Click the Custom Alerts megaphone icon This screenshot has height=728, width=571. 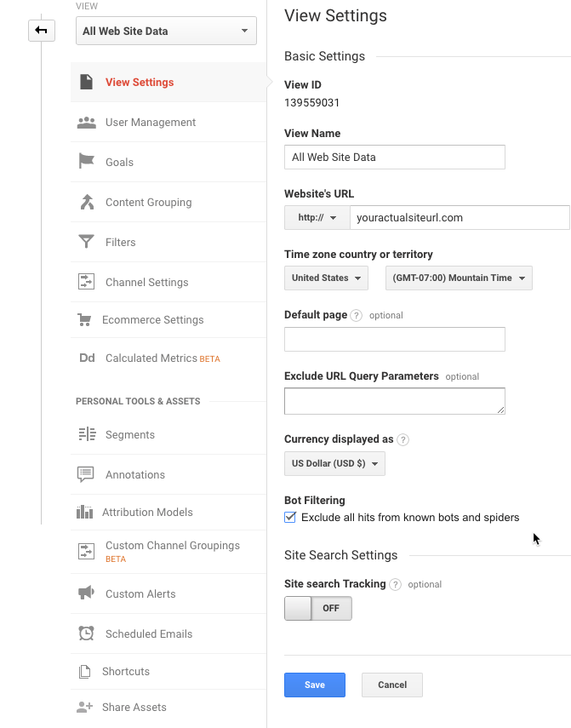86,593
